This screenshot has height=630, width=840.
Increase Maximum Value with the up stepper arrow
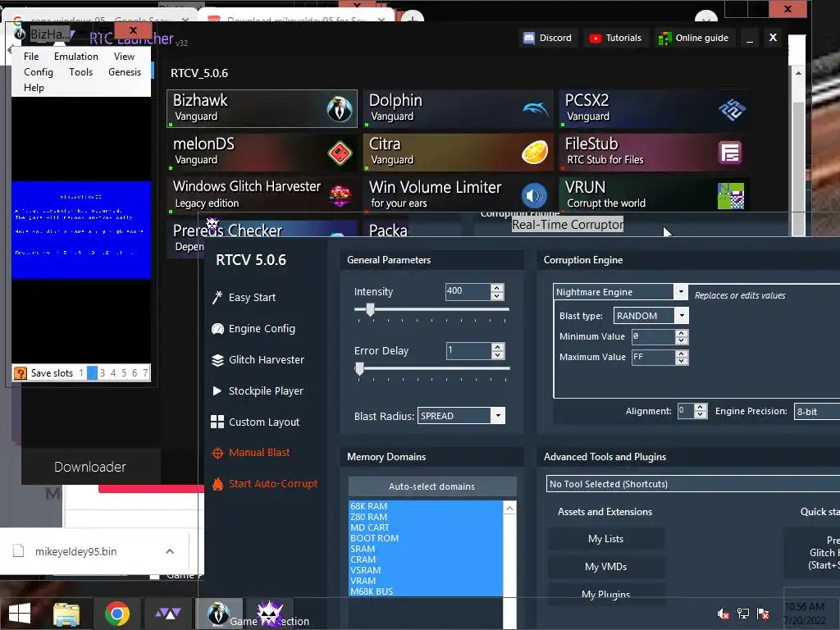pyautogui.click(x=682, y=354)
